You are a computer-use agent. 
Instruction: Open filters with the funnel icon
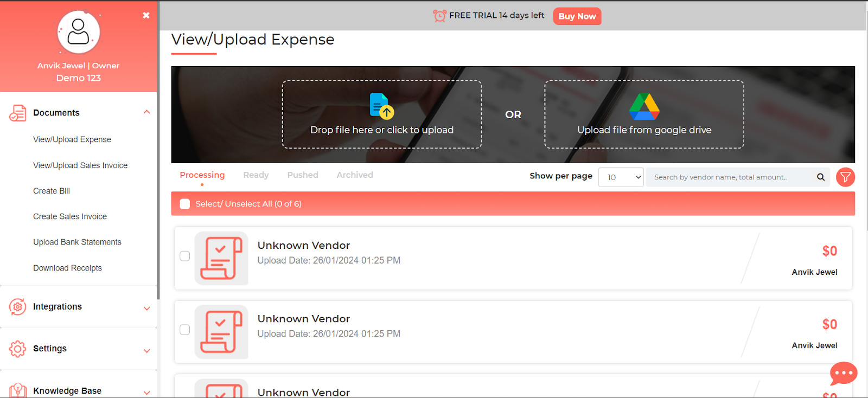(x=845, y=177)
